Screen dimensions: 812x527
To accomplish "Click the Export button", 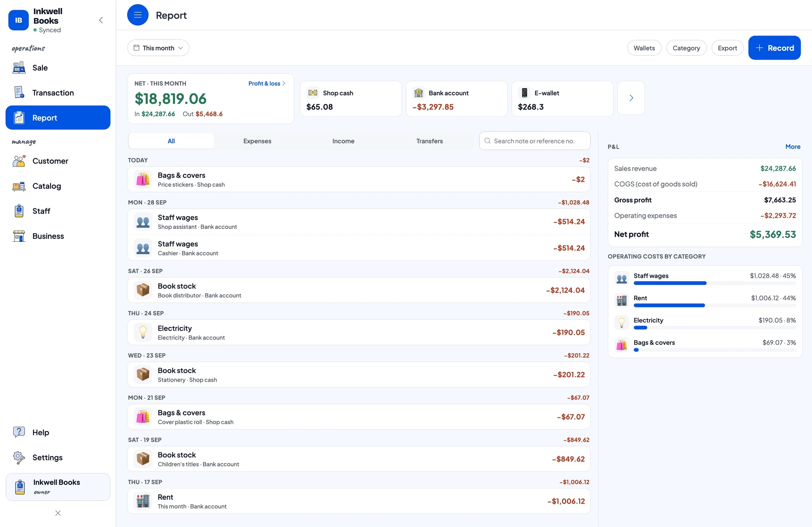I will tap(727, 48).
